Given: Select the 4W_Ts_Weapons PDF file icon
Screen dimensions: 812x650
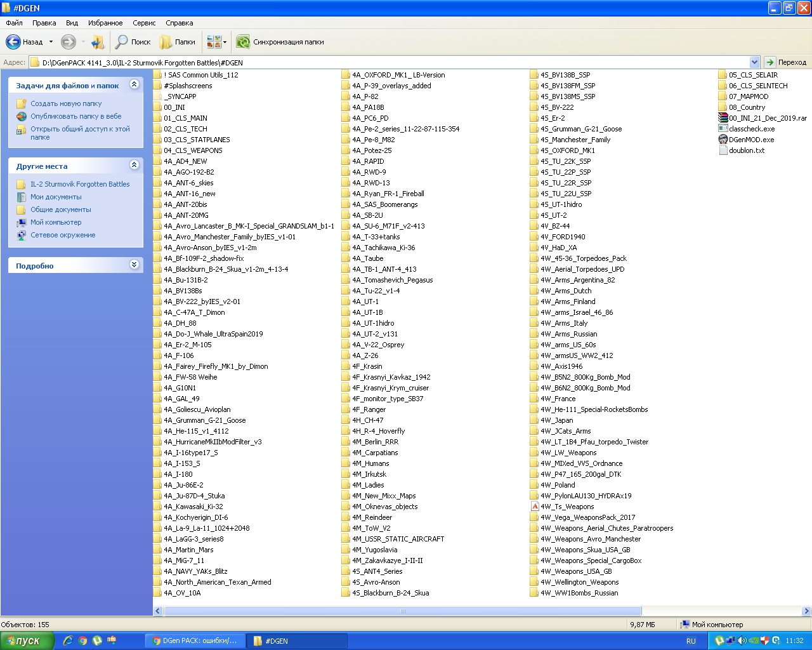Looking at the screenshot, I should click(535, 507).
